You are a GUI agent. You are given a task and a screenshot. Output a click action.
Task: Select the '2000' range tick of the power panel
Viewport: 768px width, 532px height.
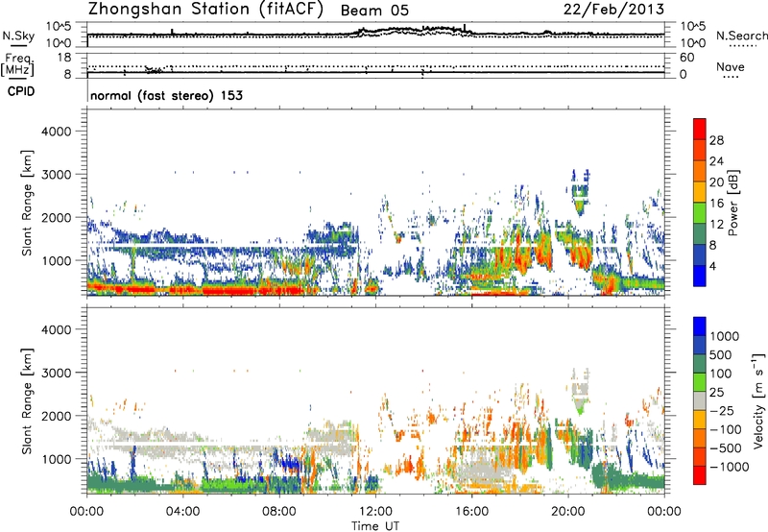tap(56, 217)
